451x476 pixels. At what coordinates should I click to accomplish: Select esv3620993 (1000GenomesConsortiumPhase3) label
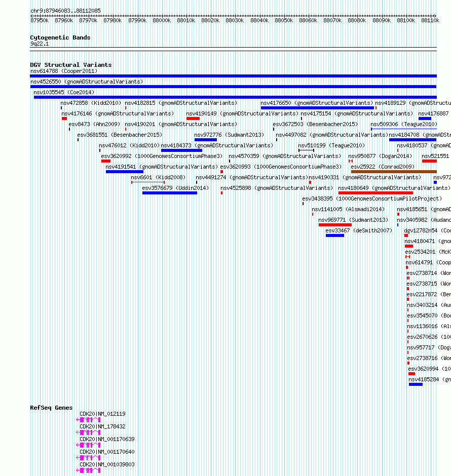281,167
